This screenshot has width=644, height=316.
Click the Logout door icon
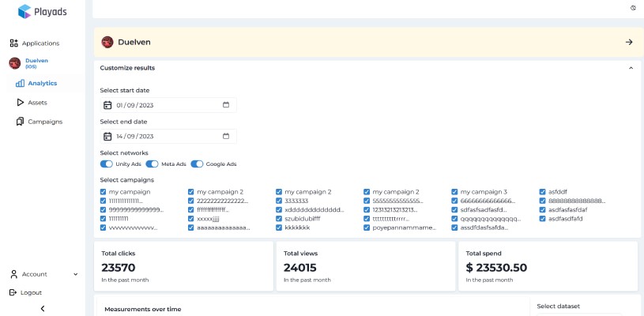click(x=13, y=292)
